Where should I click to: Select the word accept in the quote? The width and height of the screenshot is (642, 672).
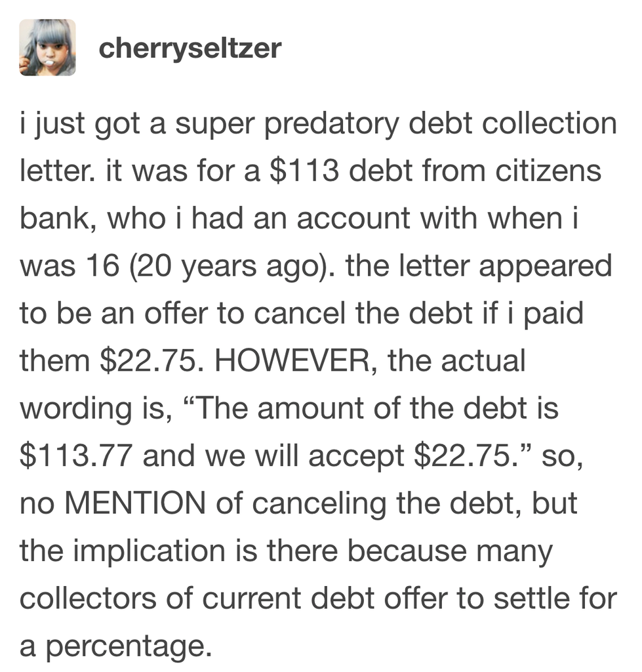pos(356,457)
